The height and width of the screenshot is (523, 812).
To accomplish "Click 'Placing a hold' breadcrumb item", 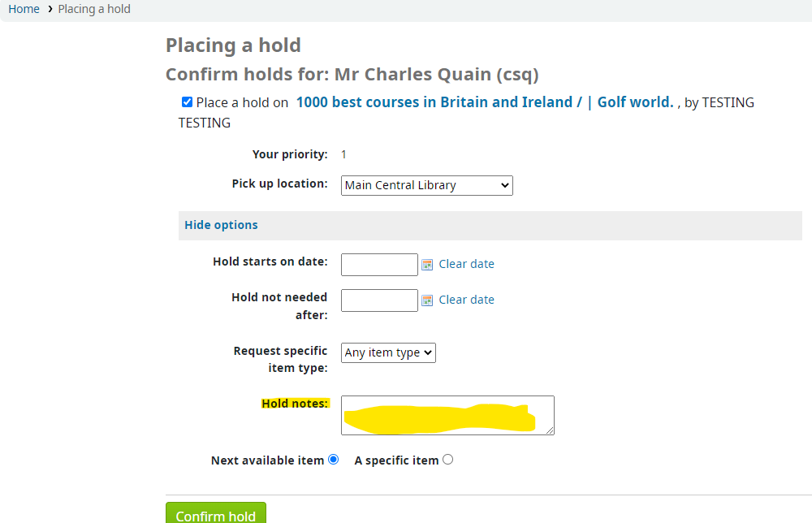I will [x=94, y=9].
